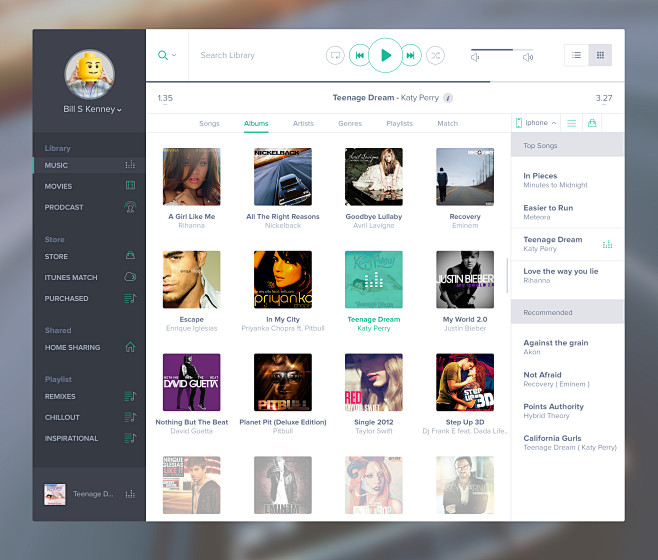Open the Songs tab

coord(209,123)
